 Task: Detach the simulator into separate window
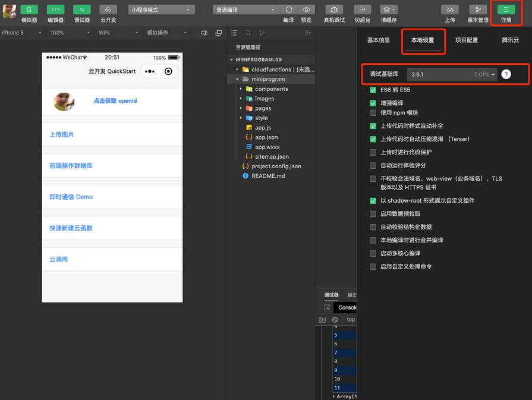coord(219,33)
